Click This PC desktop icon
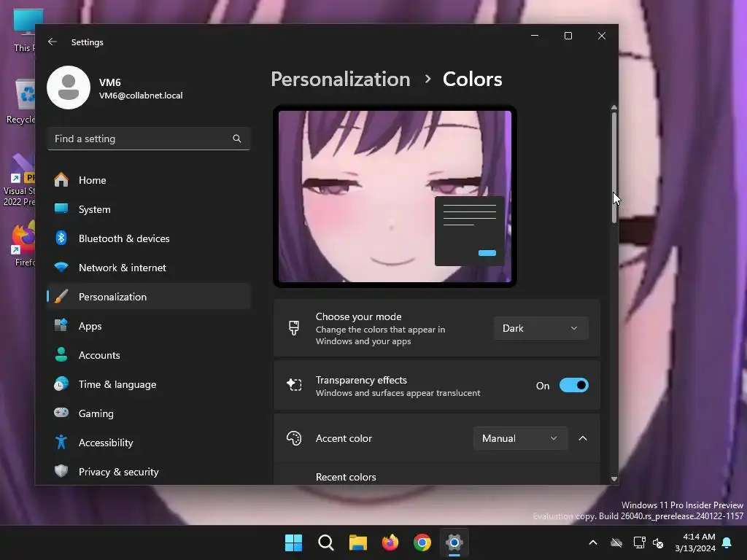Image resolution: width=747 pixels, height=560 pixels. pyautogui.click(x=24, y=31)
